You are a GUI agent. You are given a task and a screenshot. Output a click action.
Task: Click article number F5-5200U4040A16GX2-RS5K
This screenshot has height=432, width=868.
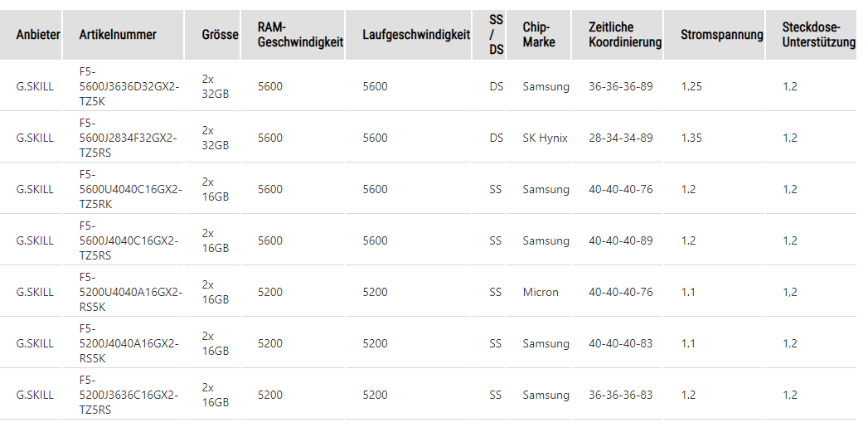(x=129, y=292)
